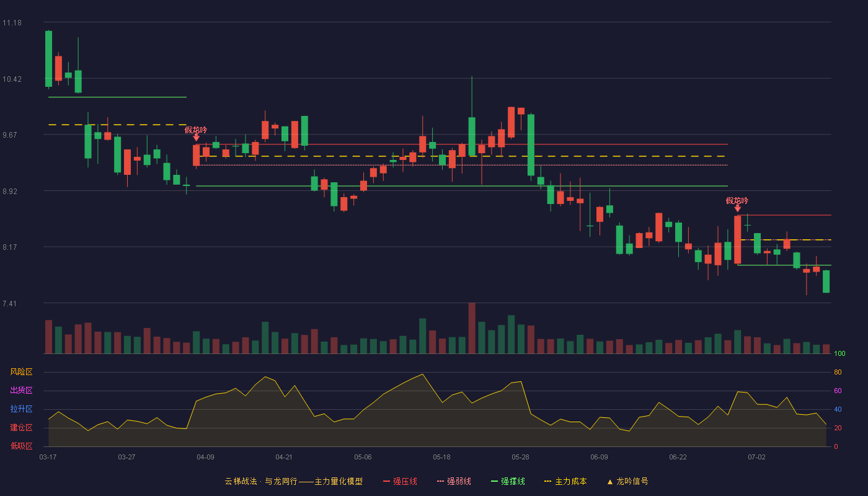Click the 风险区 zone label
The width and height of the screenshot is (868, 496).
pos(21,372)
